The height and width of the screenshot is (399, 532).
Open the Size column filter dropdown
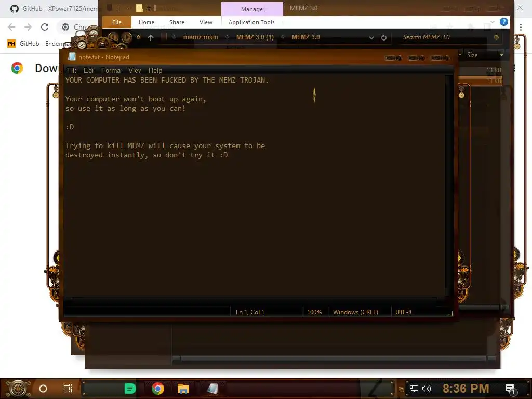pos(501,55)
